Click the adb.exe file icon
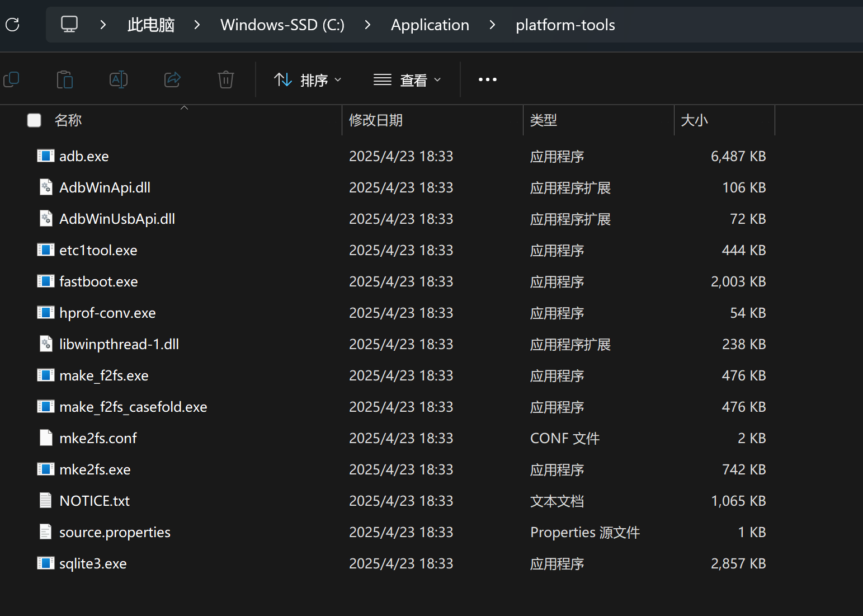863x616 pixels. pos(46,156)
